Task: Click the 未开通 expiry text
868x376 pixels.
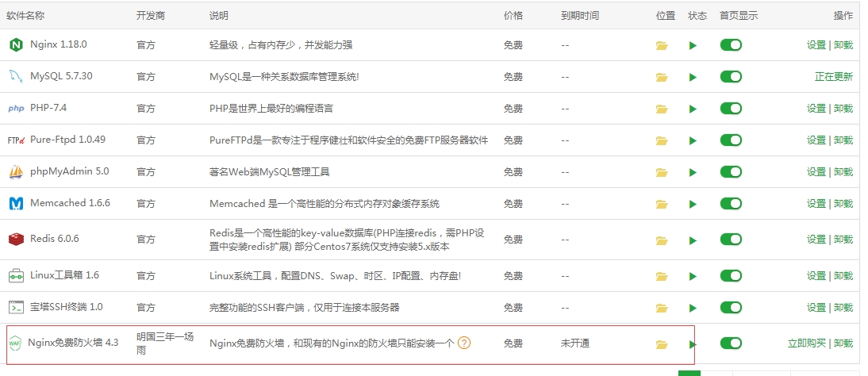Action: (575, 343)
